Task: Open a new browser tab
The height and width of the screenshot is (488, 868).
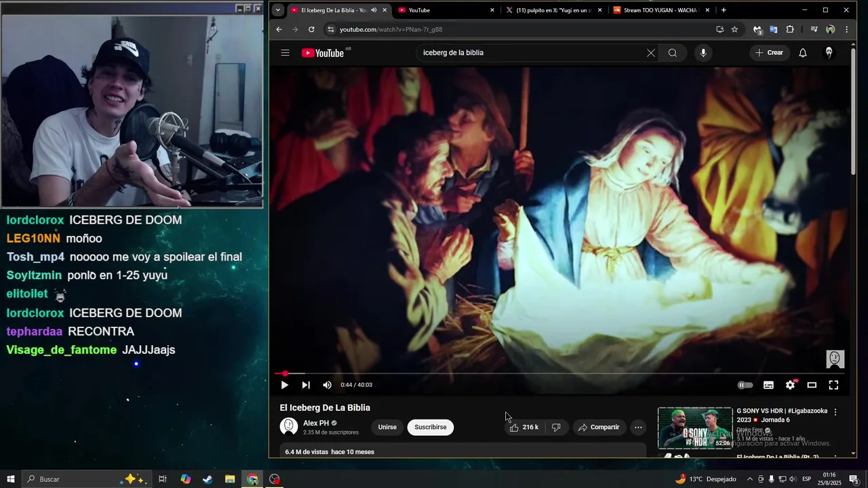Action: [x=724, y=10]
